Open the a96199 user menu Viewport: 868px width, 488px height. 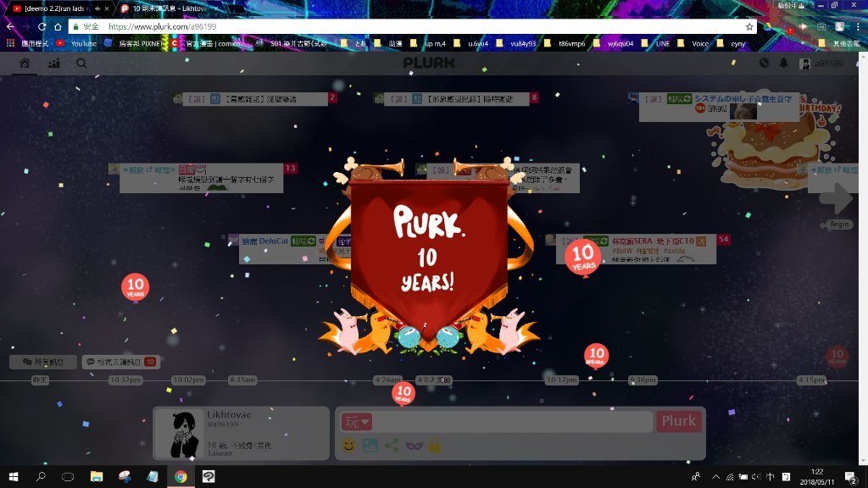pos(821,64)
